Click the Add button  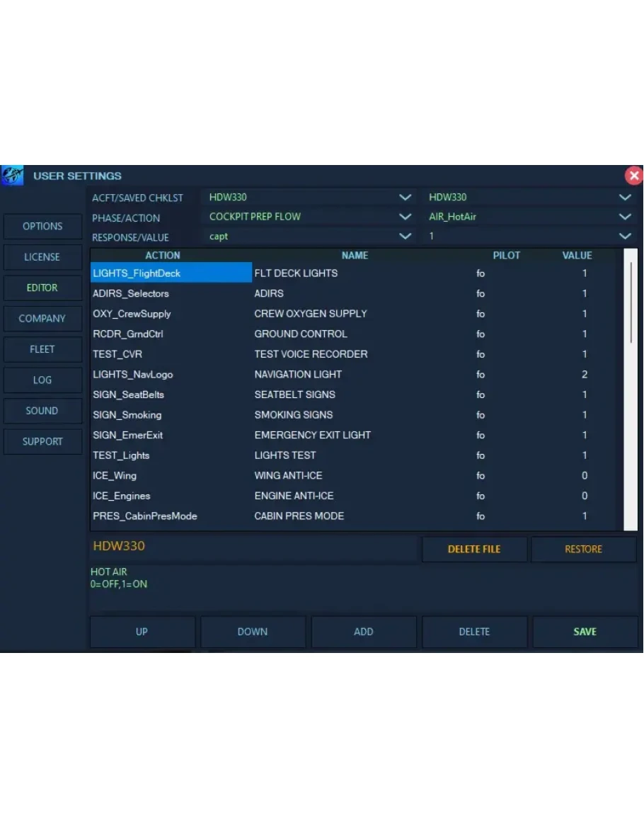click(x=363, y=632)
